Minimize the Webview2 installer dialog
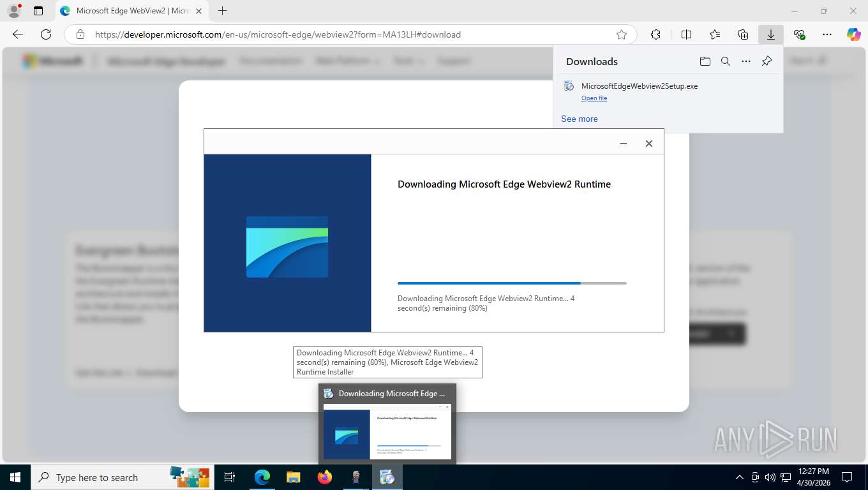The width and height of the screenshot is (868, 490). pyautogui.click(x=624, y=144)
